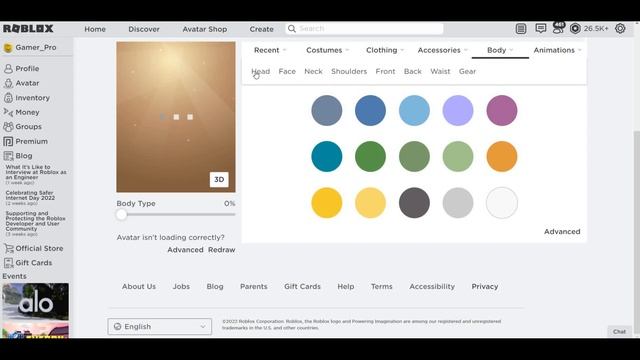Screen dimensions: 640x360
Task: Click the Gamer_Pro avatar icon
Action: point(8,47)
